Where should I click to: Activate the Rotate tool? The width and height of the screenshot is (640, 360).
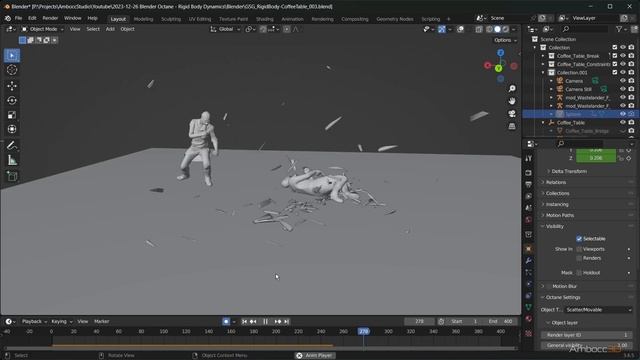pyautogui.click(x=12, y=100)
